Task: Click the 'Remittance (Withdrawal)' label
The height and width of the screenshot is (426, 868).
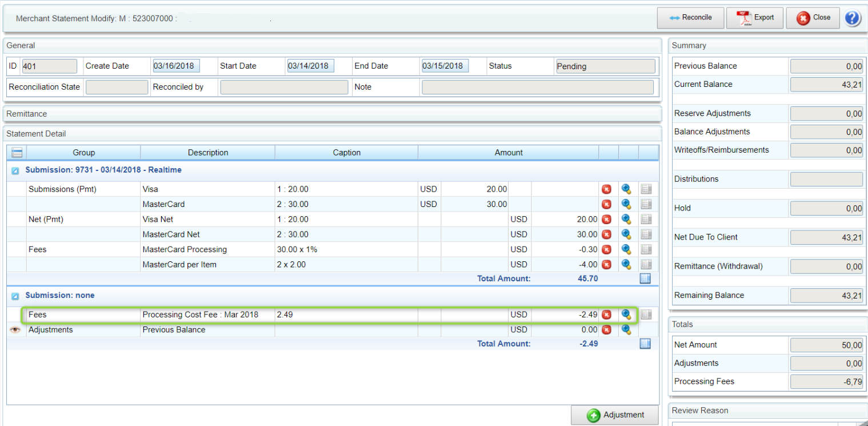Action: 718,266
